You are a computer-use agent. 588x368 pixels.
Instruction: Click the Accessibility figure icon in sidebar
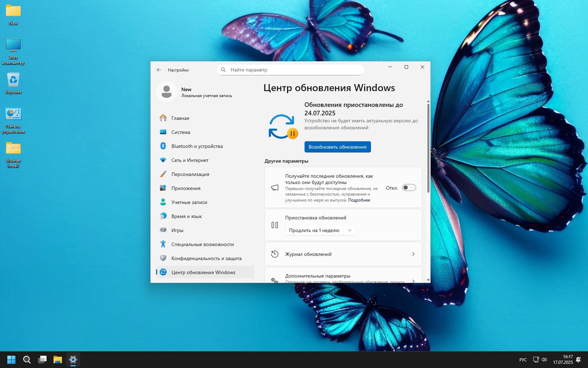point(163,244)
